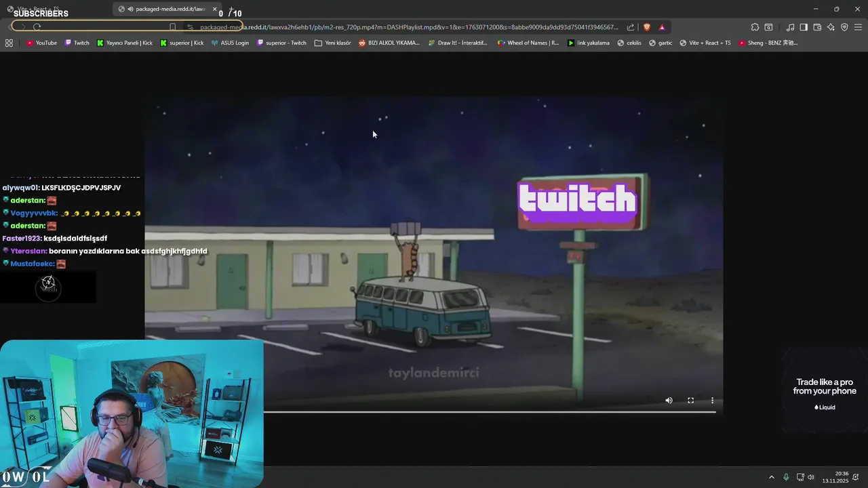Open the cekilis bookmark
Screen dimensions: 868x488
pyautogui.click(x=629, y=43)
